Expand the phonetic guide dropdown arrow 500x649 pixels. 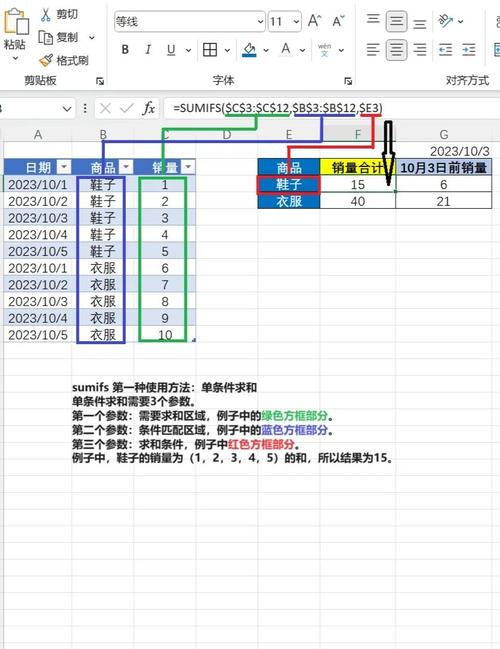pos(341,50)
